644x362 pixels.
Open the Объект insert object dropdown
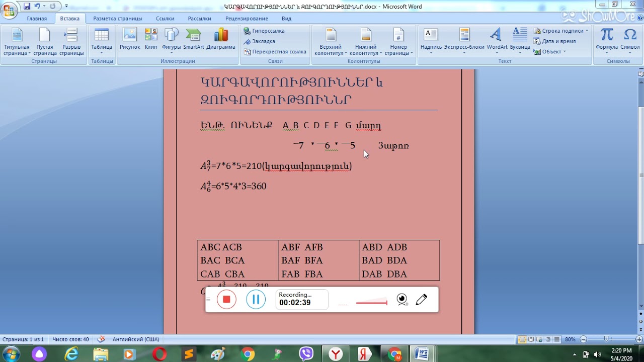point(550,52)
